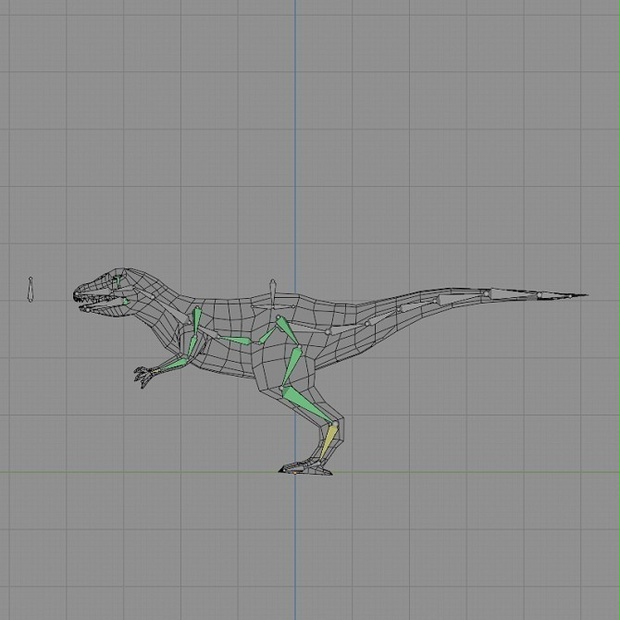Select vertical bone sticking above the dinosaur's back
This screenshot has height=620, width=620.
(272, 294)
